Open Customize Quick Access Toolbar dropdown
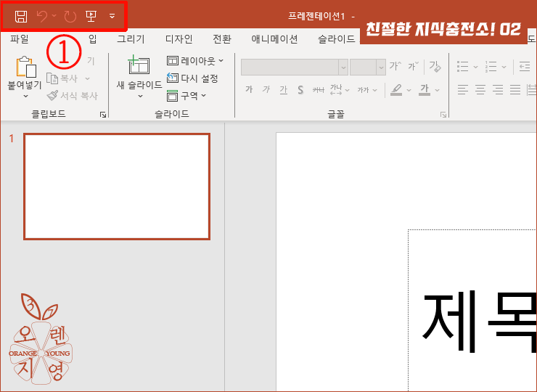Image resolution: width=537 pixels, height=392 pixels. [x=112, y=16]
